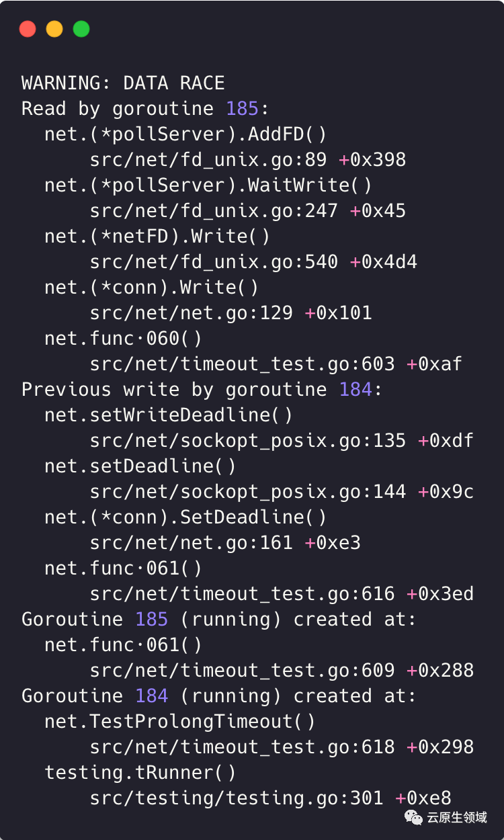Select the Read by goroutine 185 line

(145, 109)
